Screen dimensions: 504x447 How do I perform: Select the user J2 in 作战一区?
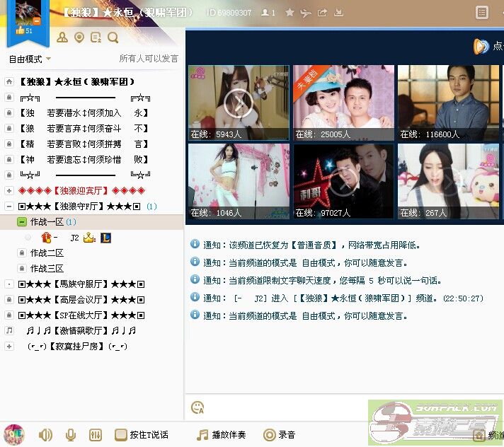[74, 238]
